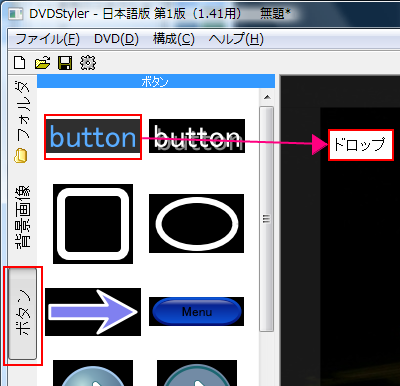Switch to the 背景画像 side tab
Screen dimensions: 400x386
[22, 217]
